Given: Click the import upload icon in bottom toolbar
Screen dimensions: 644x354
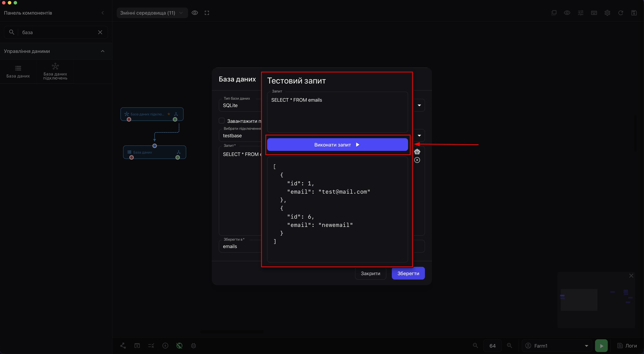Looking at the screenshot, I should pyautogui.click(x=137, y=346).
